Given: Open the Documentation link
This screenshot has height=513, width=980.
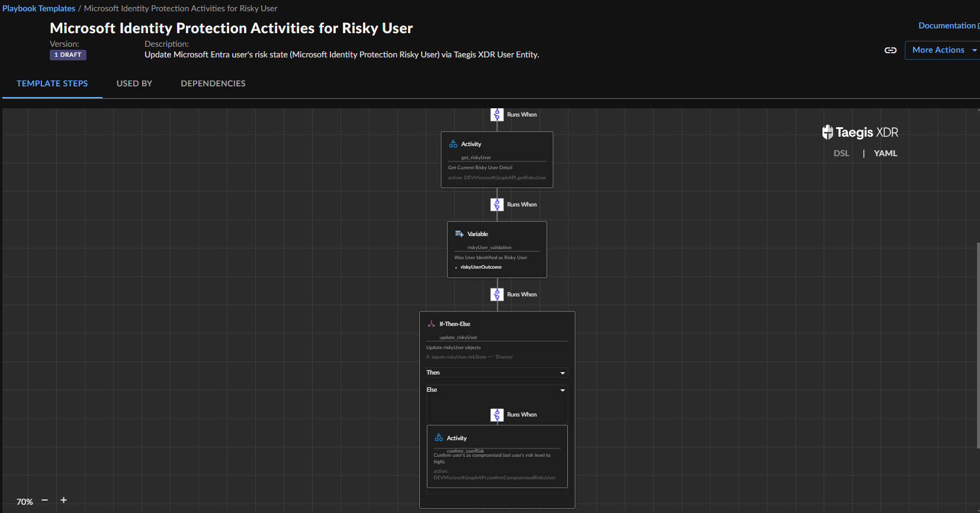Looking at the screenshot, I should [x=948, y=25].
